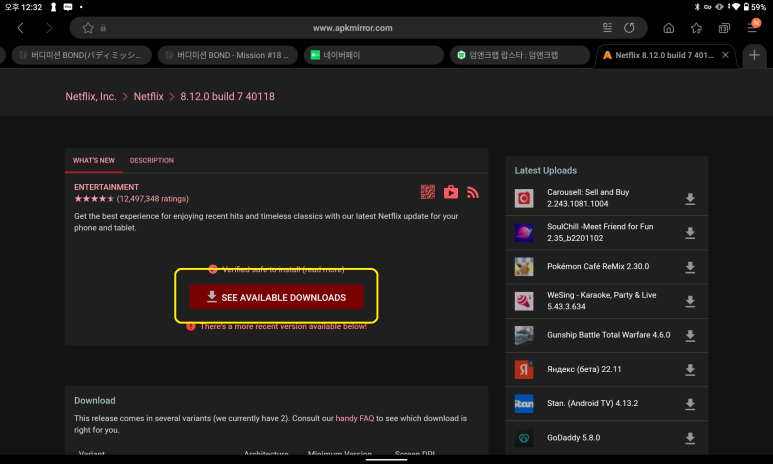
Task: Download SoulChill via its arrow icon
Action: pos(690,233)
